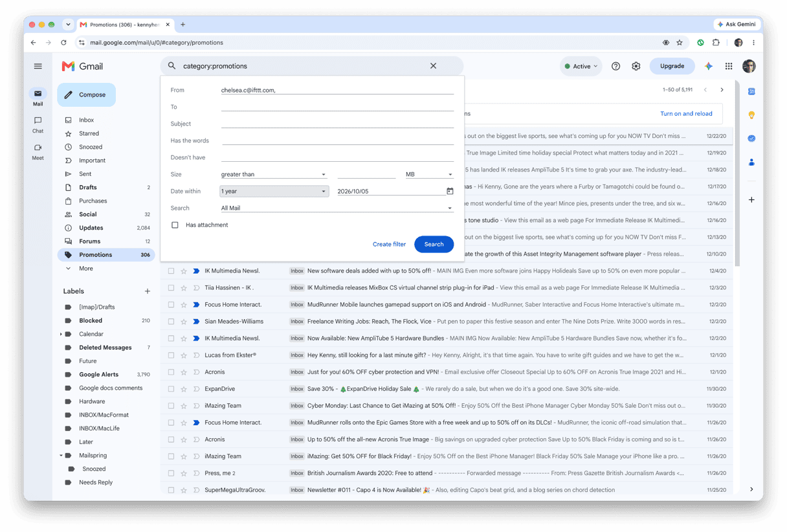Switch to Mail in the left rail
This screenshot has width=787, height=532.
pos(38,97)
